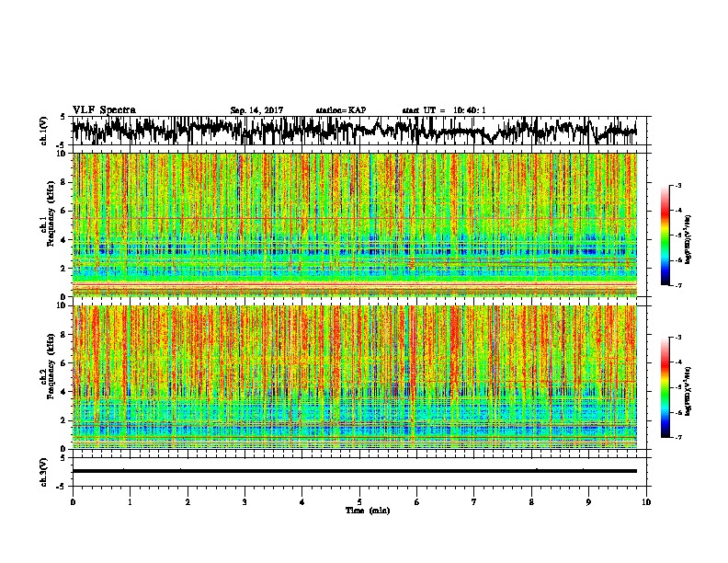728x563 pixels.
Task: Click time axis tick label "1"
Action: [130, 502]
